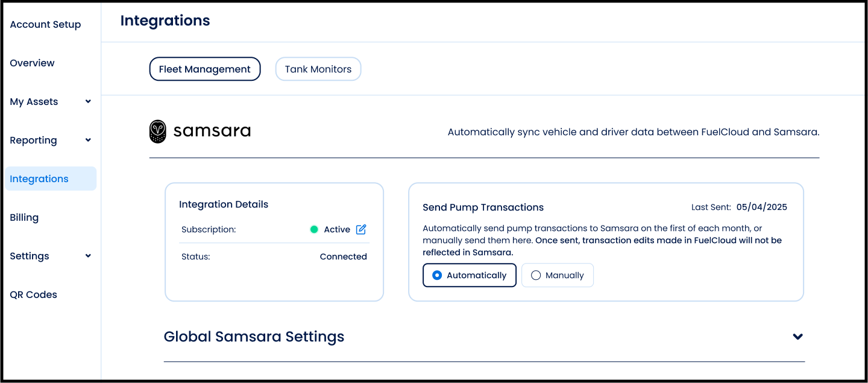Viewport: 868px width, 383px height.
Task: Click the Samsara owl logo icon
Action: pyautogui.click(x=158, y=131)
